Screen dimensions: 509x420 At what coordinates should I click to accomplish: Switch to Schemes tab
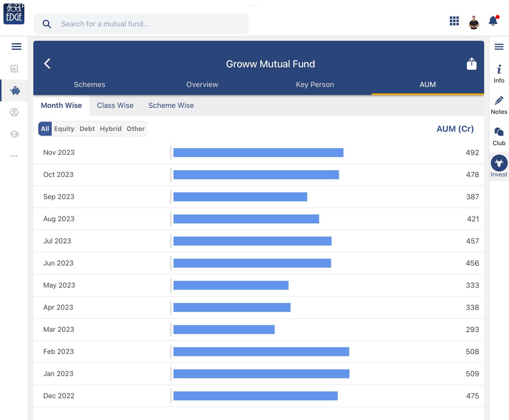click(x=89, y=84)
